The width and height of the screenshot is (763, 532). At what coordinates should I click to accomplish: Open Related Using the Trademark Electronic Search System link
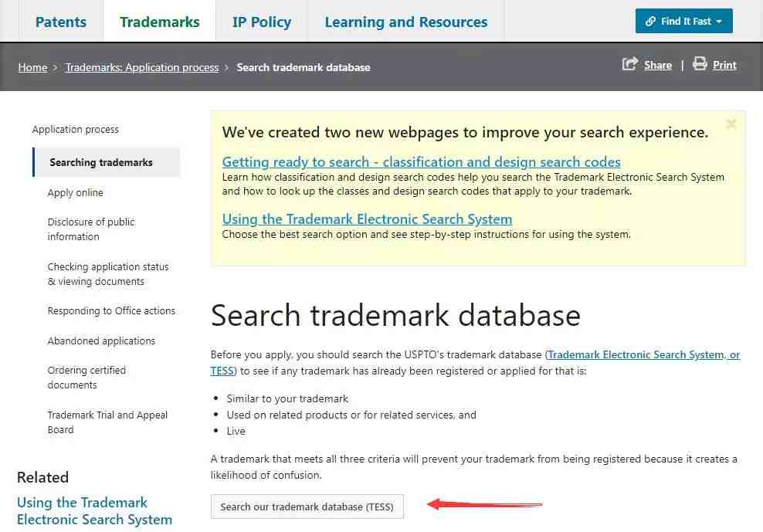point(94,510)
